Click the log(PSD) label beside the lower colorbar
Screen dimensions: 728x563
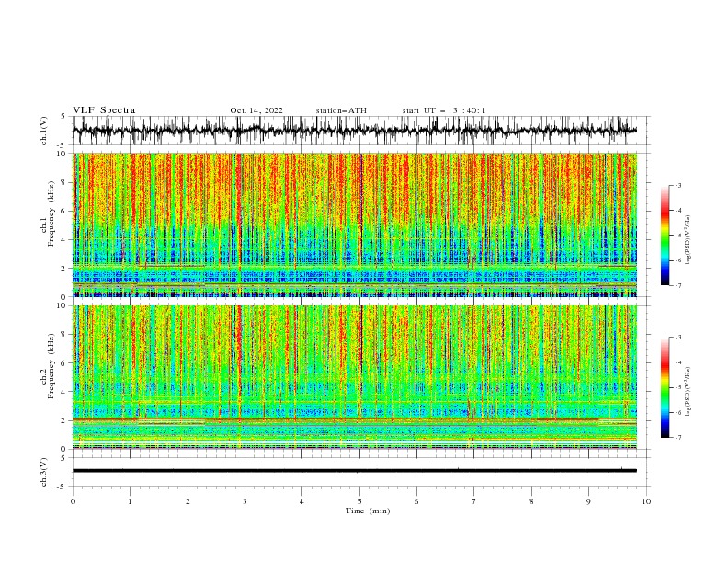(688, 392)
